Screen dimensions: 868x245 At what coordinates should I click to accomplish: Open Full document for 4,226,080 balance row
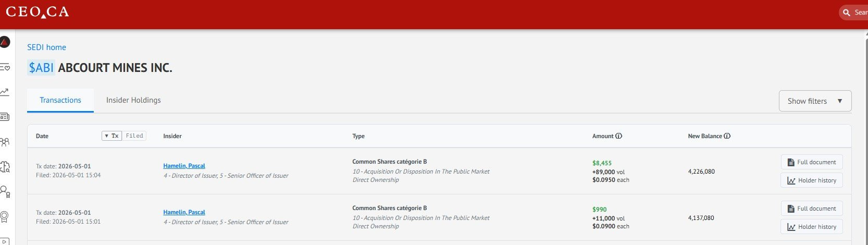click(812, 162)
